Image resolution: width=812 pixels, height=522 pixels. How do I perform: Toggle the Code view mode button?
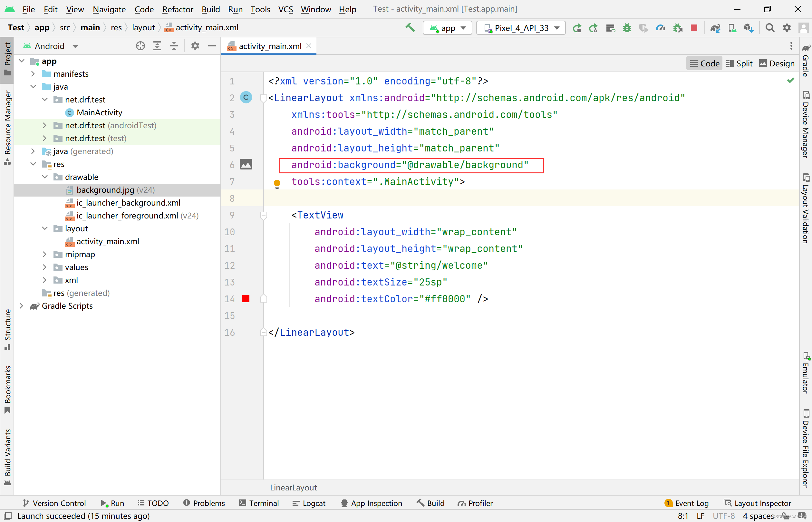click(x=705, y=63)
